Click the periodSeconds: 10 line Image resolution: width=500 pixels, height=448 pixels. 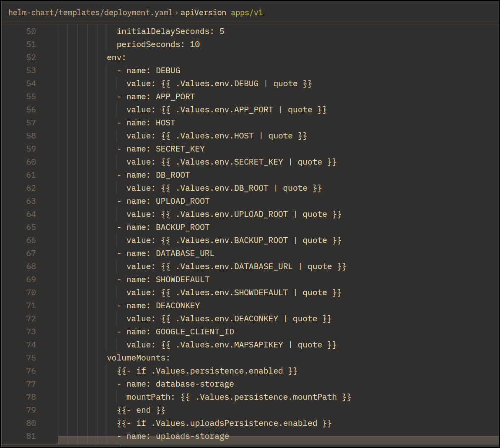(158, 44)
